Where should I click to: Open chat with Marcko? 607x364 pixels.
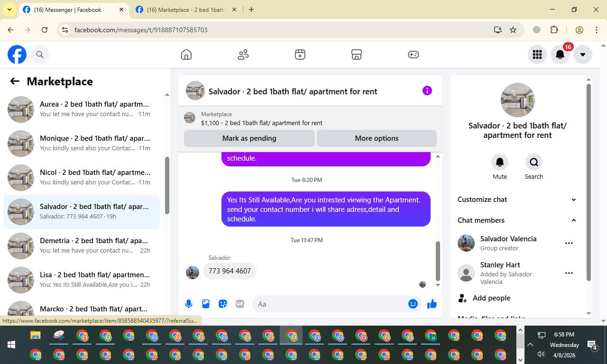82,308
